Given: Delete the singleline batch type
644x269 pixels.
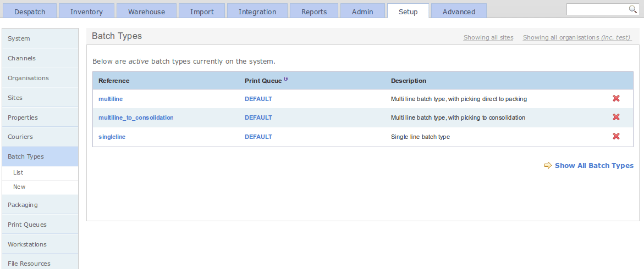Looking at the screenshot, I should [x=616, y=136].
